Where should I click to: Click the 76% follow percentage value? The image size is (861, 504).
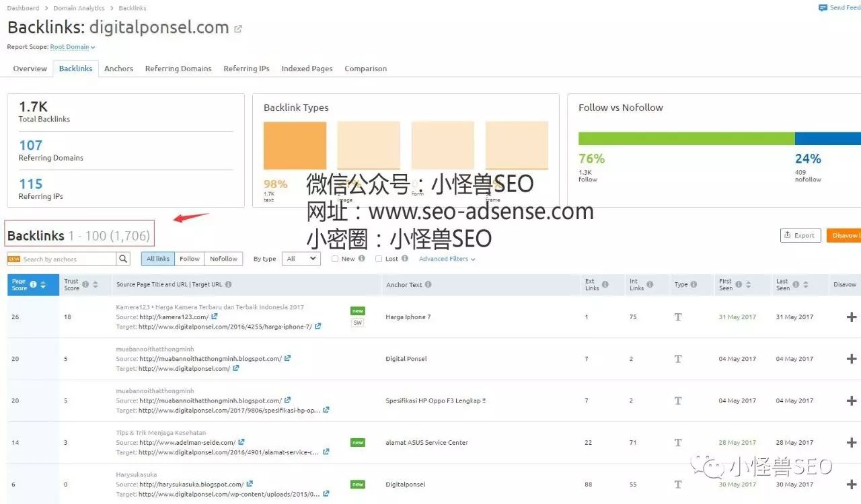592,159
